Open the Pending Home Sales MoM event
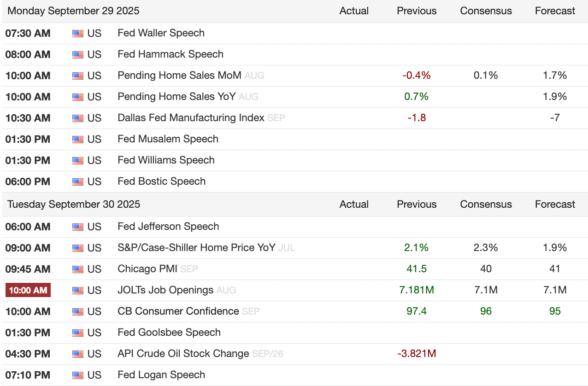The width and height of the screenshot is (588, 386). coord(179,76)
